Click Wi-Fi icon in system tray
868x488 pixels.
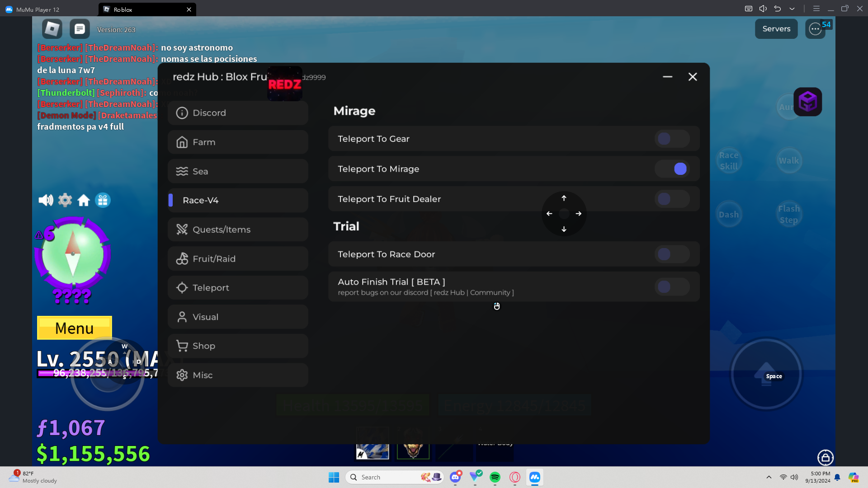coord(783,477)
